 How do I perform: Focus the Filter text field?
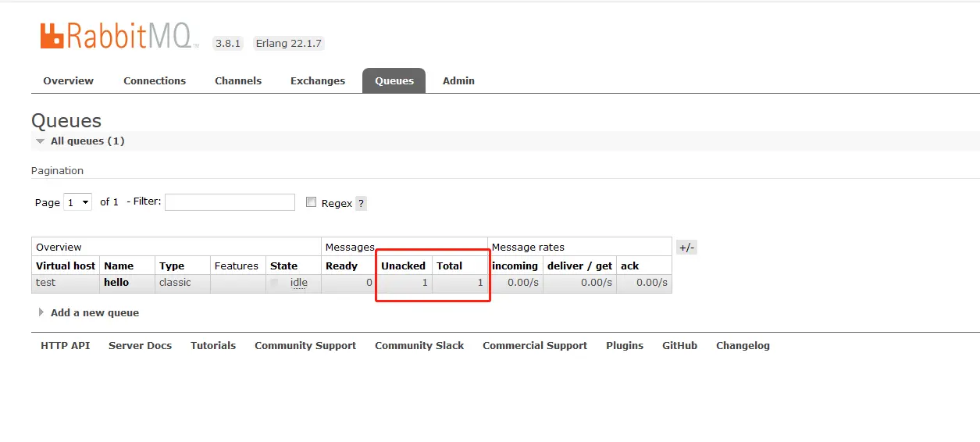pyautogui.click(x=230, y=202)
